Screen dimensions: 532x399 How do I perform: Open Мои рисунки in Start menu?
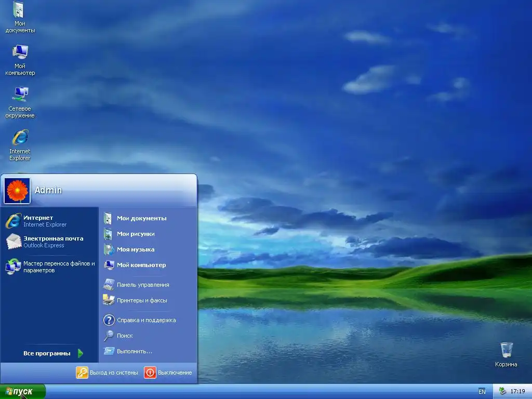click(148, 234)
